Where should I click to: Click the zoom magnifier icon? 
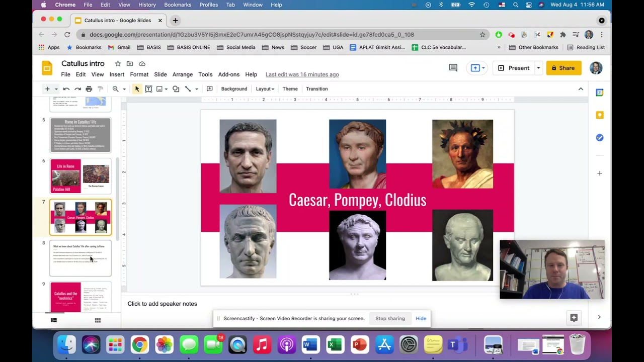coord(115,89)
